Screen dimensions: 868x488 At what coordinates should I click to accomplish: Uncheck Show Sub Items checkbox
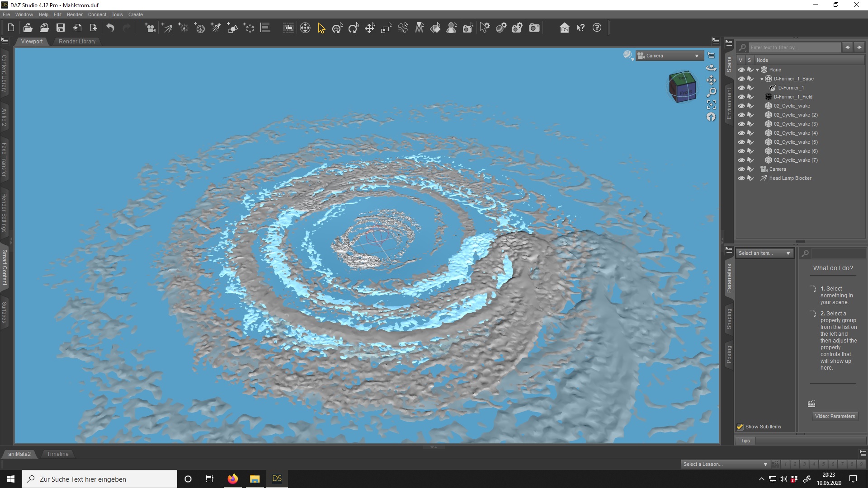(740, 427)
